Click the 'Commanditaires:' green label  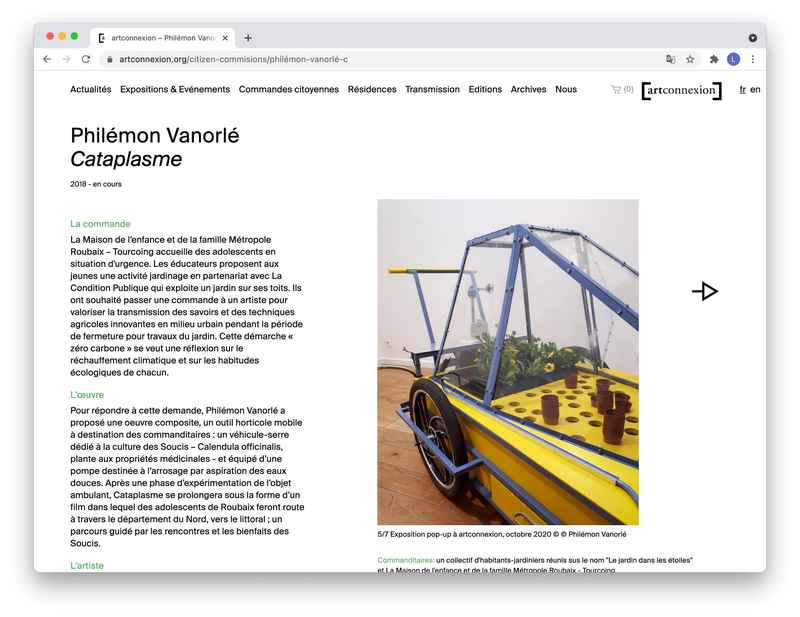click(x=406, y=560)
